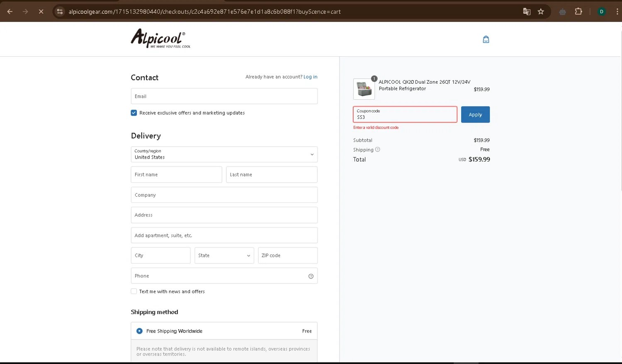Click the shipping info question mark icon
The height and width of the screenshot is (364, 622).
377,149
